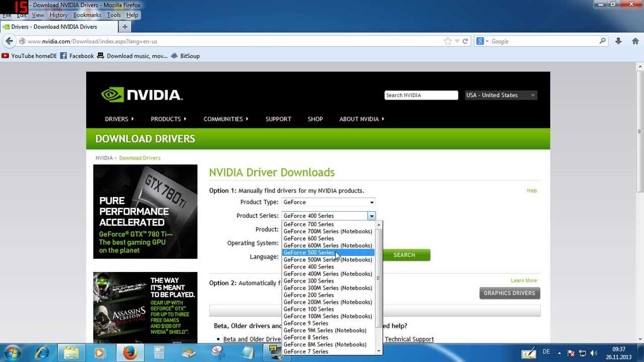Open the Firefox View menu
Image resolution: width=644 pixels, height=362 pixels.
coord(38,15)
